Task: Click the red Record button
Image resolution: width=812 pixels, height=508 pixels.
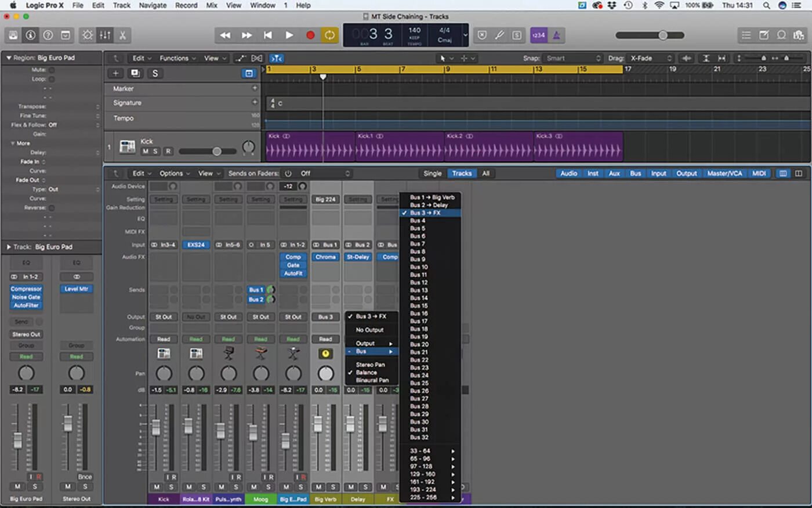Action: [310, 35]
